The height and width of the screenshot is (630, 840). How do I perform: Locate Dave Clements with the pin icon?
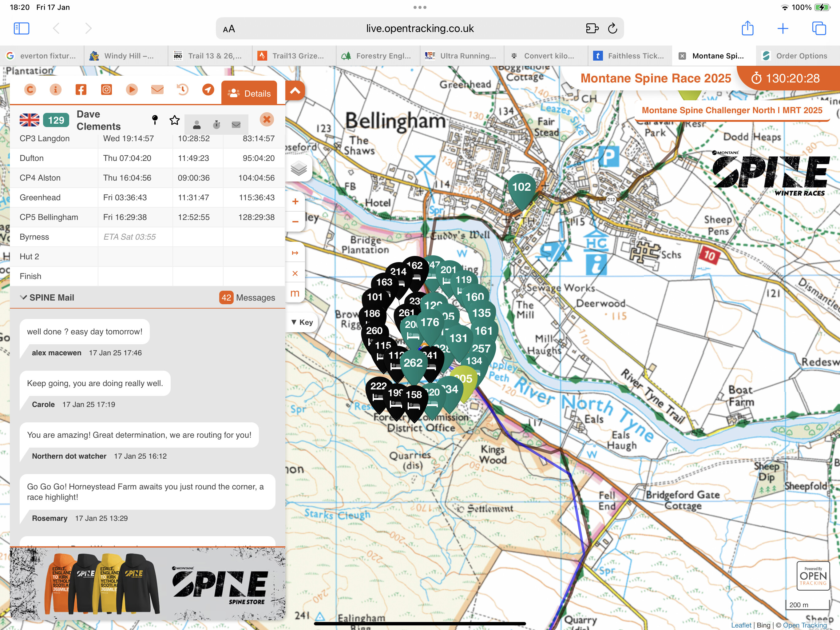click(x=155, y=120)
